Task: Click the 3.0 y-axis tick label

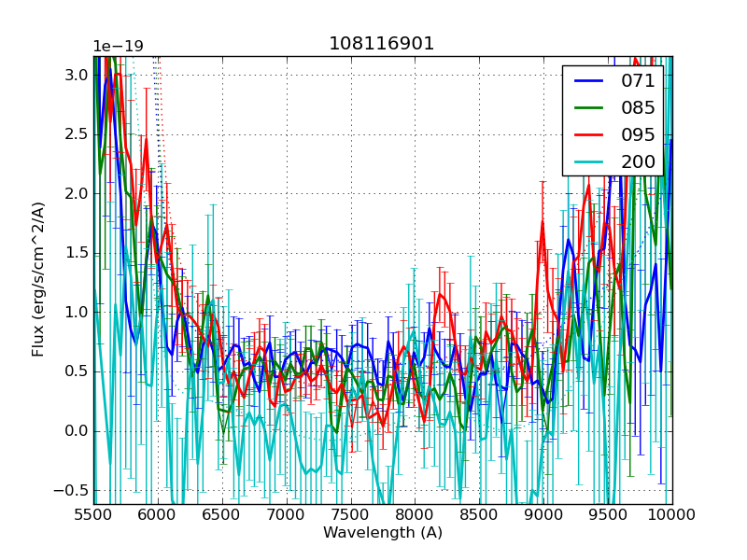Action: (x=77, y=75)
